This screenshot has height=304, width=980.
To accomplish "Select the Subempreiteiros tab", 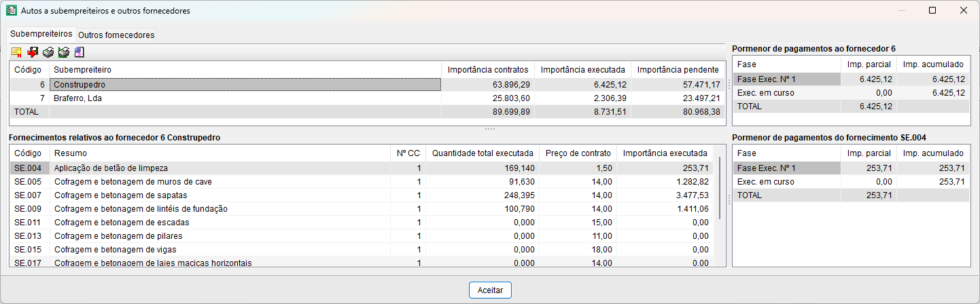I will pos(41,33).
